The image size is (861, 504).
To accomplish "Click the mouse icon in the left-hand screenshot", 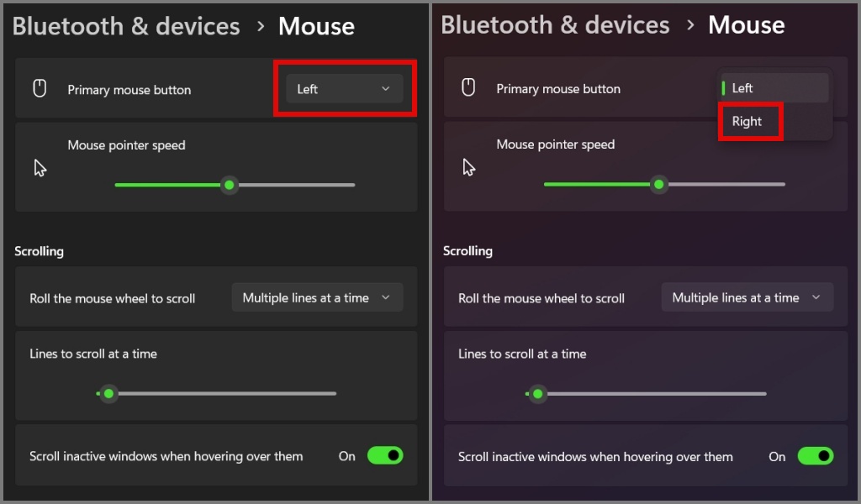I will pyautogui.click(x=40, y=89).
